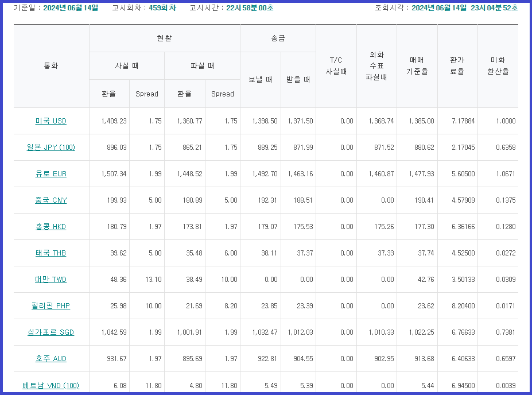Select THB selling spread value 6.00
Image resolution: width=532 pixels, height=395 pixels.
pos(231,253)
